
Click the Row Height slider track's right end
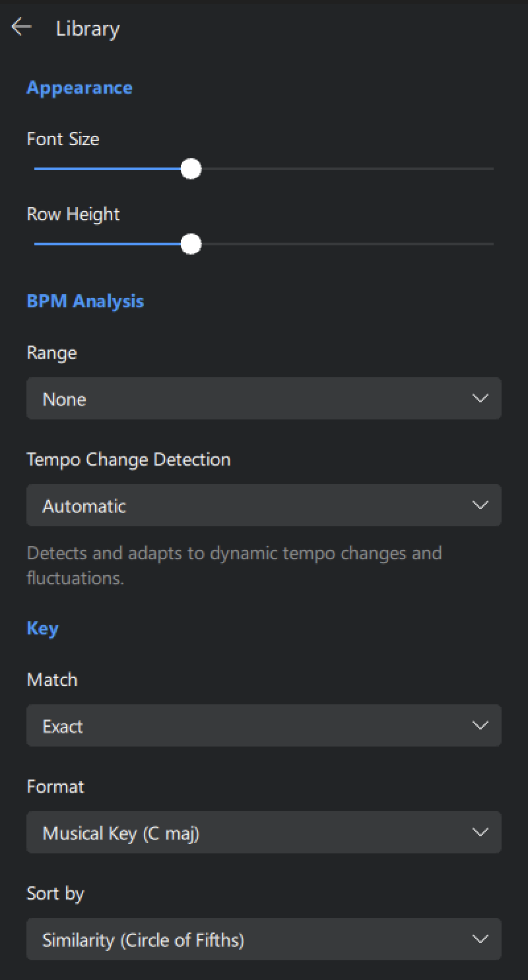[491, 244]
